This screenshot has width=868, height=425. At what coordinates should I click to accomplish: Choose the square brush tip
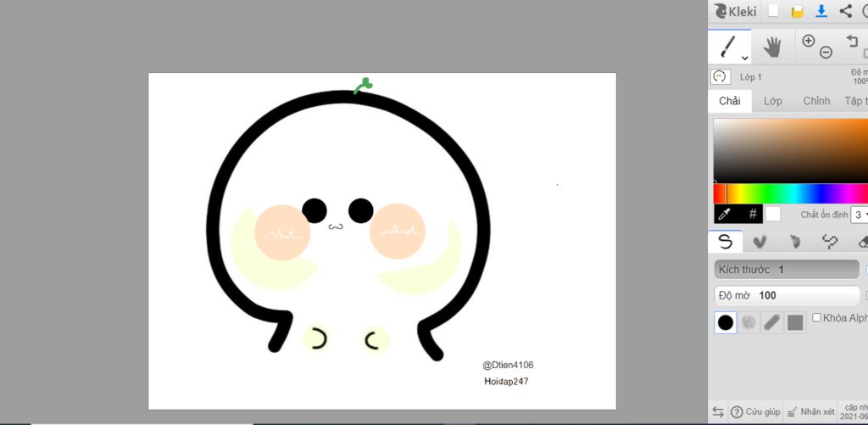coord(795,322)
